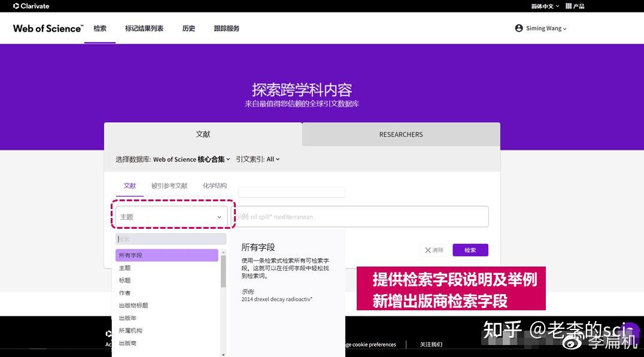Click the purple 检索 search button
The height and width of the screenshot is (357, 644).
(x=470, y=250)
